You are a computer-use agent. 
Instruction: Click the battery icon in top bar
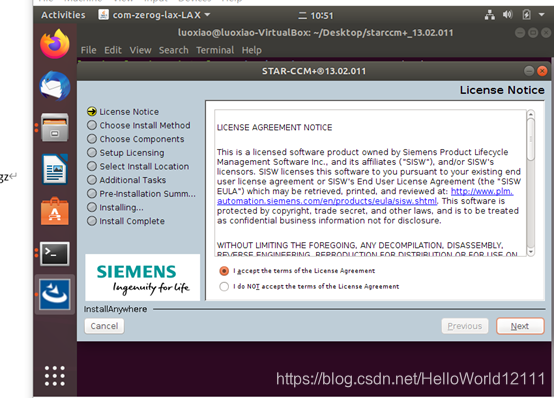526,15
